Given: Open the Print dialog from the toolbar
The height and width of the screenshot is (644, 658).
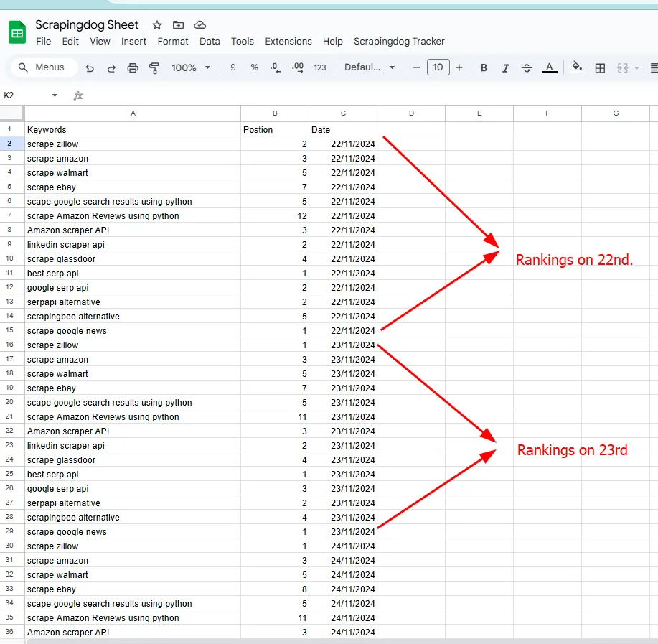Looking at the screenshot, I should pos(133,67).
